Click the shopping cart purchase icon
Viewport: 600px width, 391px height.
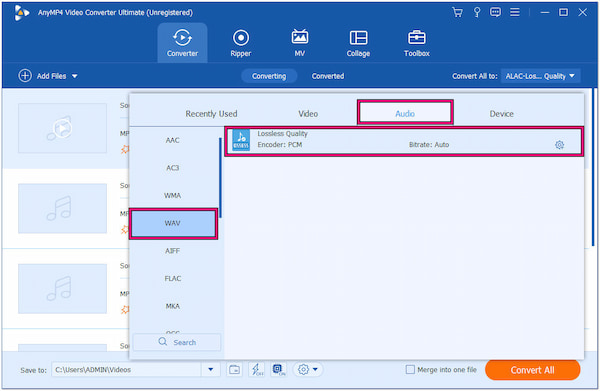tap(457, 12)
